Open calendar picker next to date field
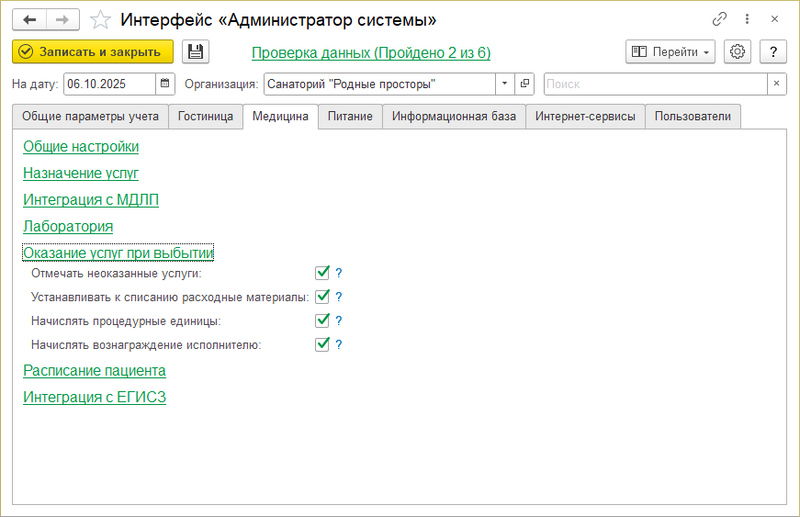This screenshot has height=517, width=800. [x=165, y=83]
